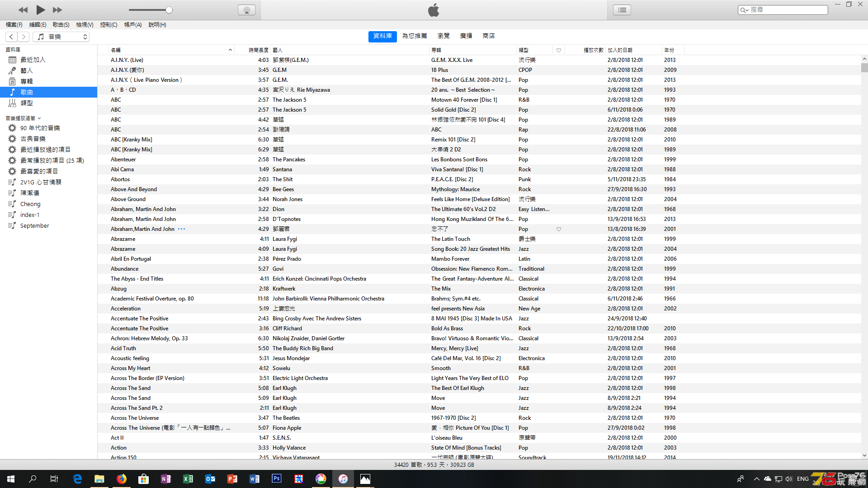Viewport: 868px width, 488px height.
Task: Sort by the 加入的日期 column header
Action: pyautogui.click(x=634, y=50)
